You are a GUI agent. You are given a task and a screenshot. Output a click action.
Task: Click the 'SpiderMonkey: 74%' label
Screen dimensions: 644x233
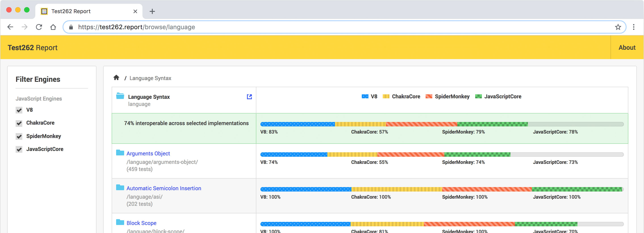[x=463, y=162]
